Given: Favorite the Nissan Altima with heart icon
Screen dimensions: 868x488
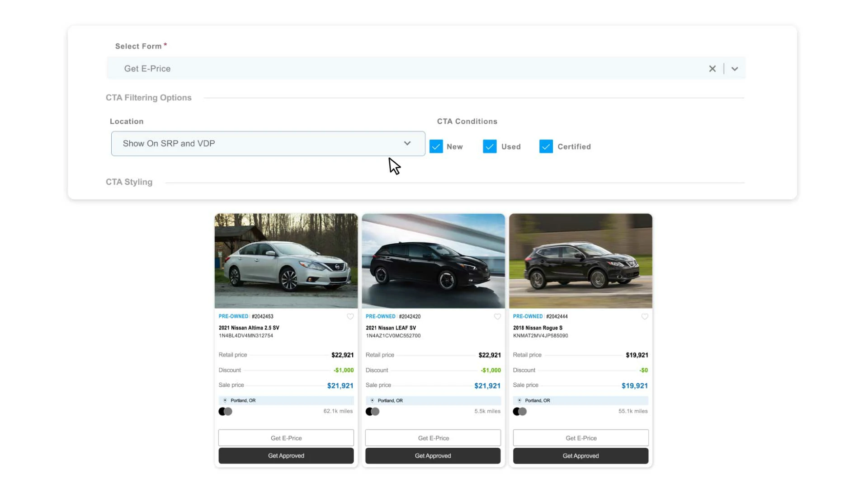Looking at the screenshot, I should 350,317.
